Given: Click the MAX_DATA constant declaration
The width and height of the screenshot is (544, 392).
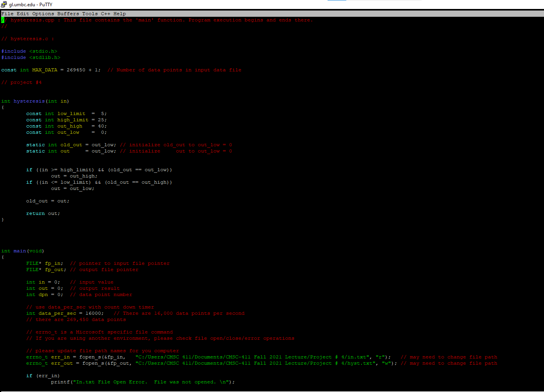Looking at the screenshot, I should point(44,69).
